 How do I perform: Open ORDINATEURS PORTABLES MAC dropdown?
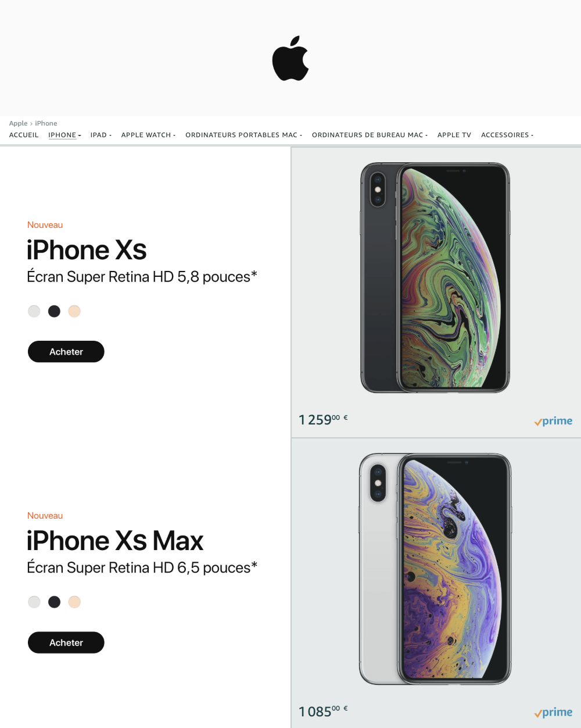coord(244,135)
